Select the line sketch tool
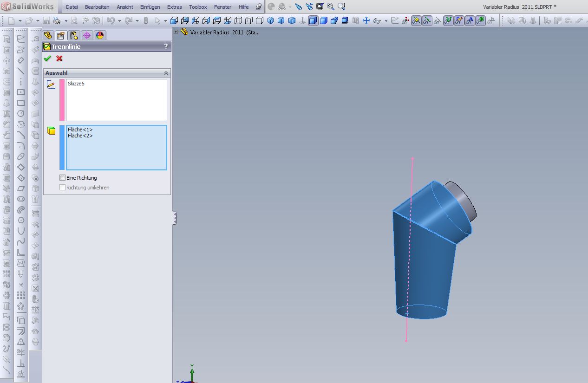The width and height of the screenshot is (588, 383). click(21, 71)
